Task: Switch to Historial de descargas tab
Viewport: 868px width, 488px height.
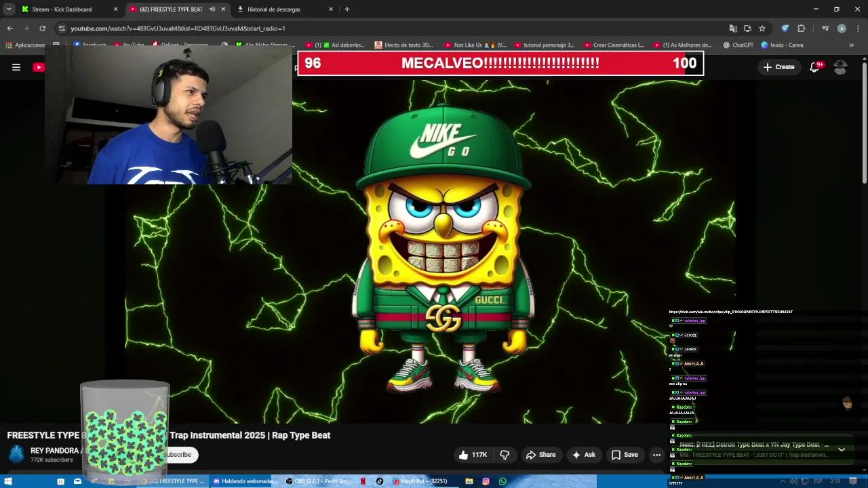Action: (285, 9)
